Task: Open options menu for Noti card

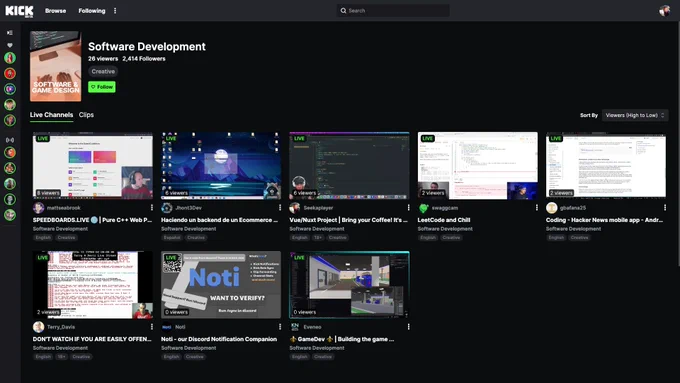Action: (280, 327)
